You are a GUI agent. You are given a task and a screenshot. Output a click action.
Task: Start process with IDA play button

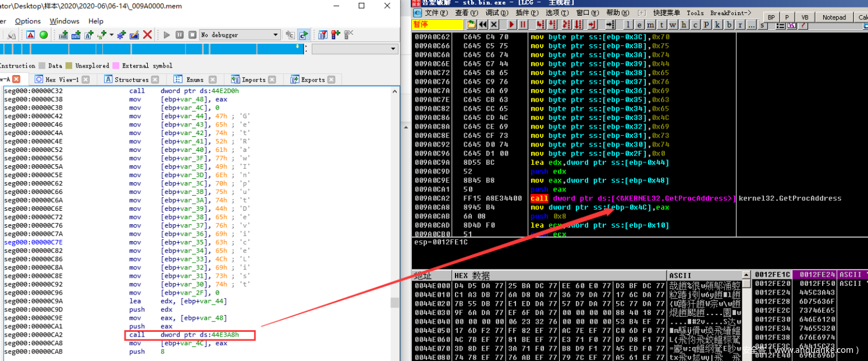pos(167,35)
